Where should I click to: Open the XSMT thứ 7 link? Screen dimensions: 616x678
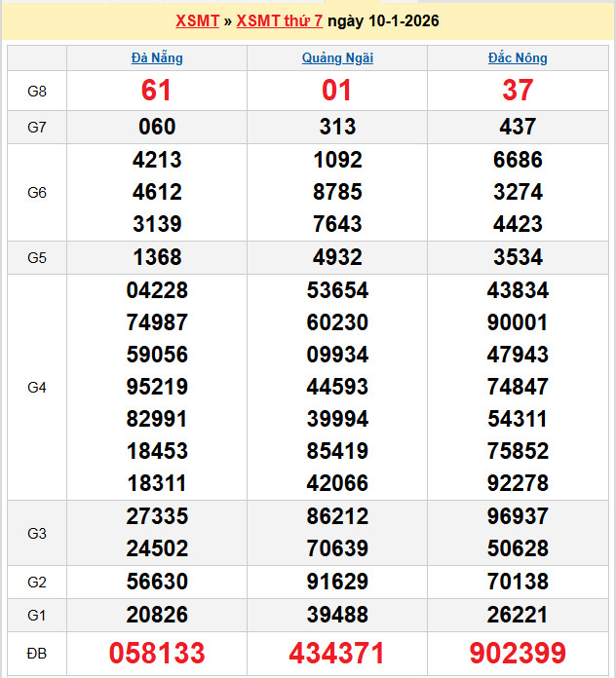point(280,20)
